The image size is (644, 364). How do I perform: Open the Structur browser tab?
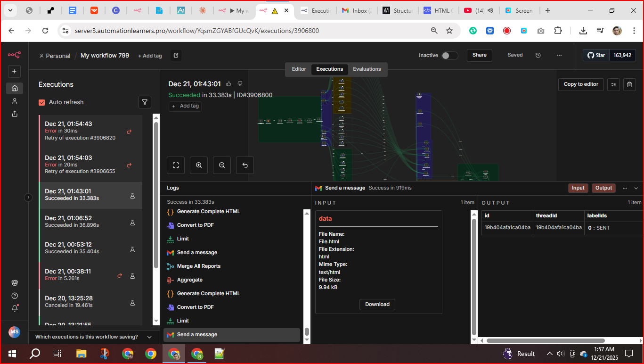click(x=398, y=10)
